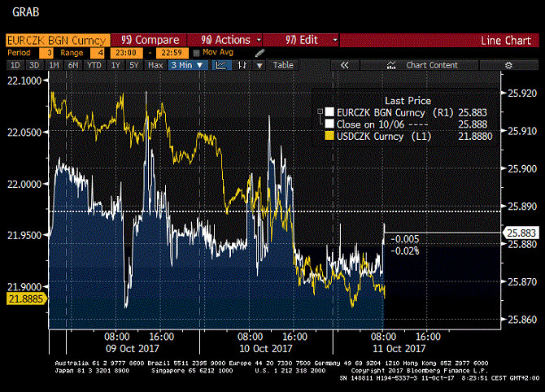Open the chart type dropdown arrow
Screen dimensions: 545x392
[x=259, y=65]
